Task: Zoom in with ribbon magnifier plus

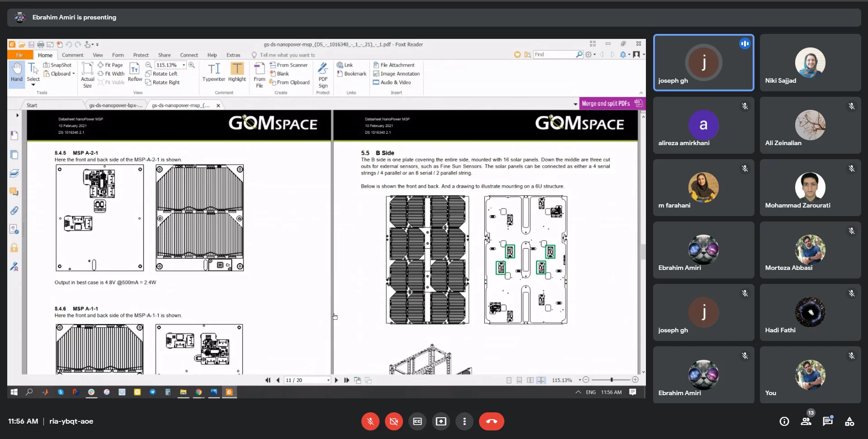Action: pyautogui.click(x=192, y=65)
